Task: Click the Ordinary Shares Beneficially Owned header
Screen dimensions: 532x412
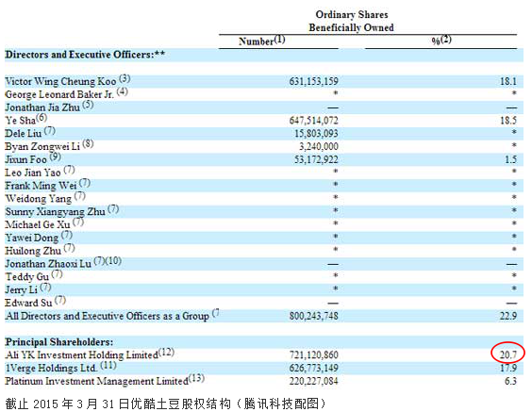Action: (351, 21)
